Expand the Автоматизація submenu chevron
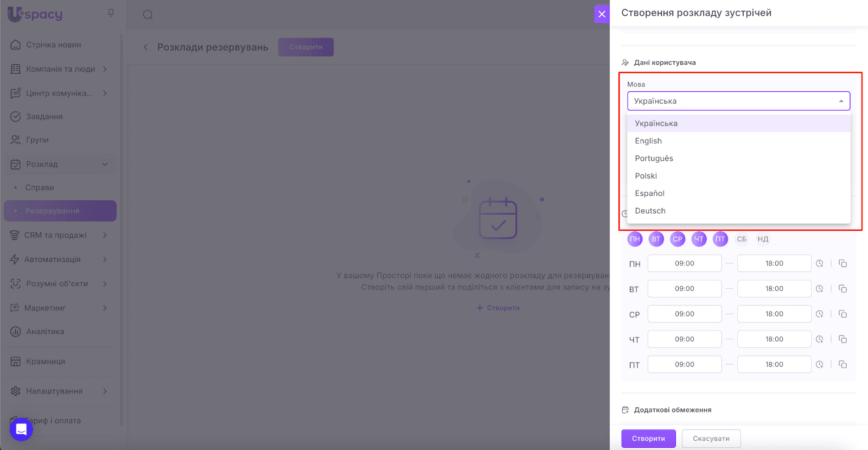Image resolution: width=868 pixels, height=450 pixels. (105, 259)
